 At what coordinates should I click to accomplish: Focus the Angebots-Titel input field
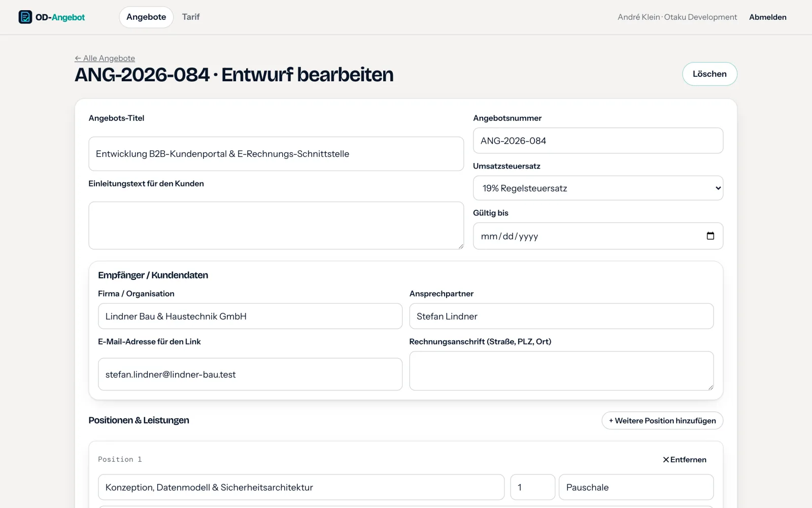pyautogui.click(x=276, y=153)
